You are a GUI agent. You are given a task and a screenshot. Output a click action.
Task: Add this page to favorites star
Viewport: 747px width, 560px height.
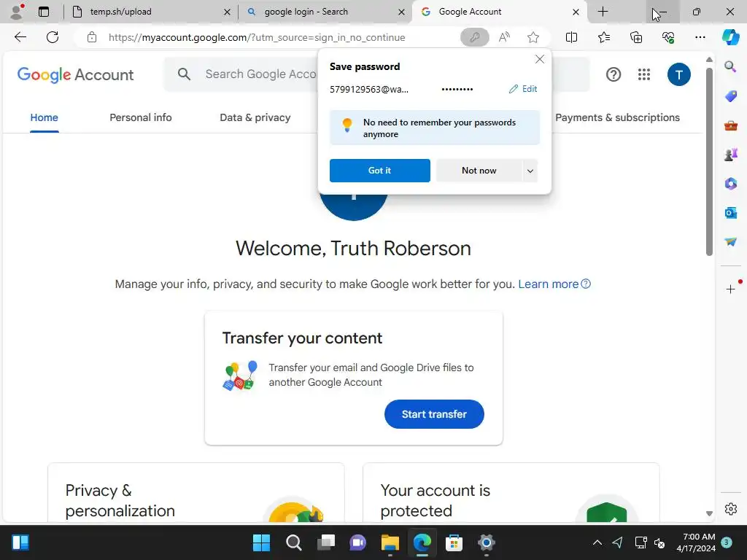coord(533,37)
